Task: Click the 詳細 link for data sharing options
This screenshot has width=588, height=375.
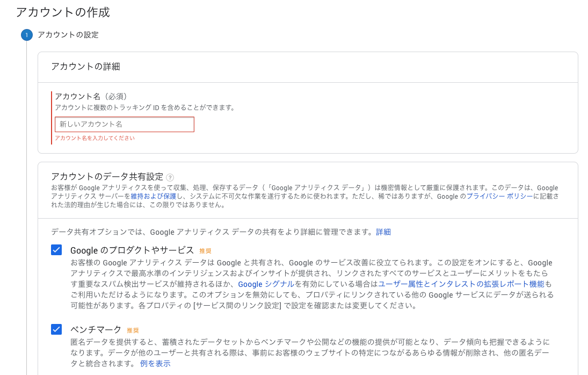Action: coord(383,232)
